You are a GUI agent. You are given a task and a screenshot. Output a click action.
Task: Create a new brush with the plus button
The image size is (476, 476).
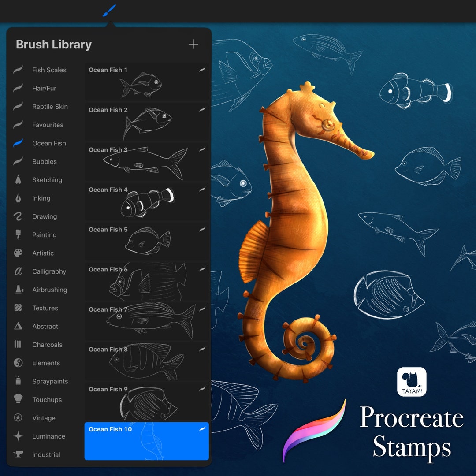[x=193, y=44]
